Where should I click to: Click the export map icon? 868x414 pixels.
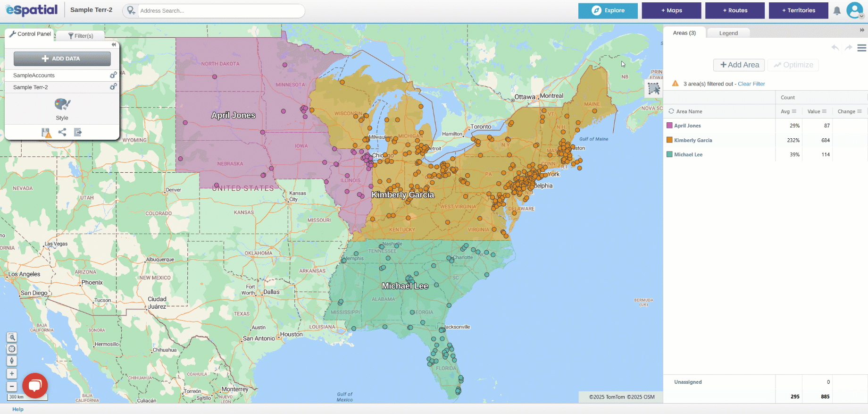coord(78,132)
